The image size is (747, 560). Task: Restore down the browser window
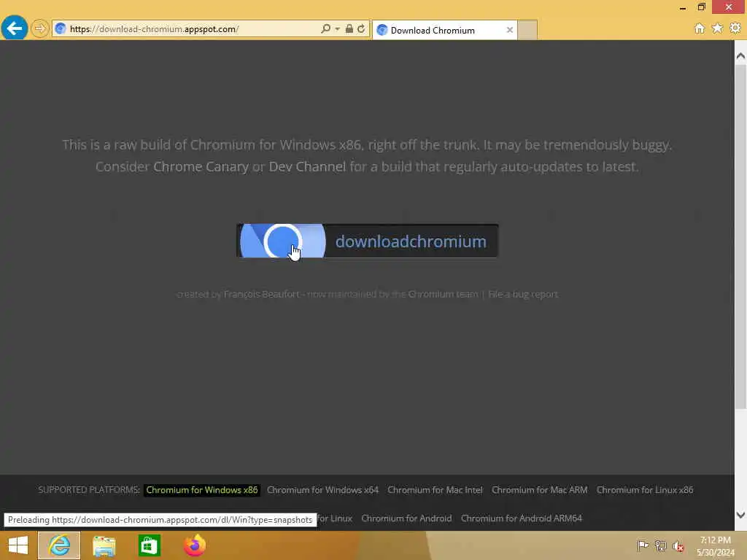701,7
